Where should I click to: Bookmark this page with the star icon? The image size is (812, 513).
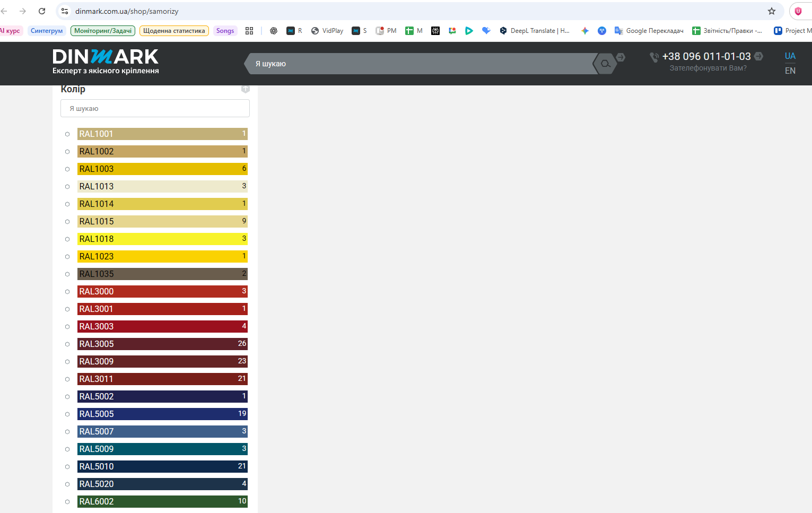pos(772,11)
